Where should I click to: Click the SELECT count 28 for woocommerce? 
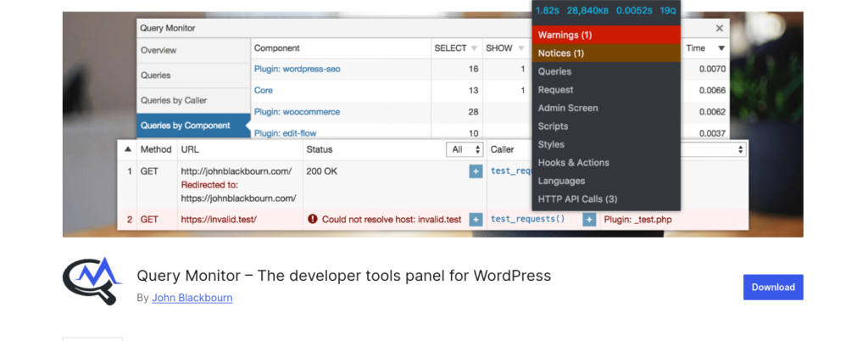pos(473,112)
